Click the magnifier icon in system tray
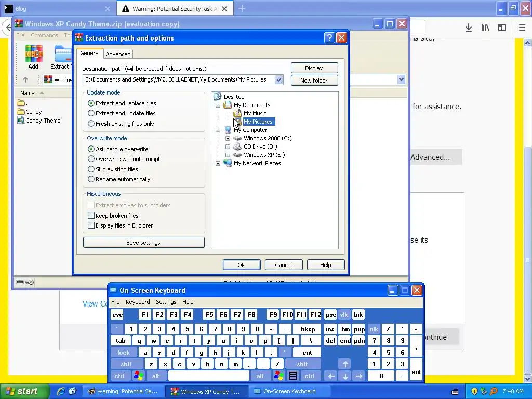Viewport: 532px width, 399px height. click(x=494, y=391)
